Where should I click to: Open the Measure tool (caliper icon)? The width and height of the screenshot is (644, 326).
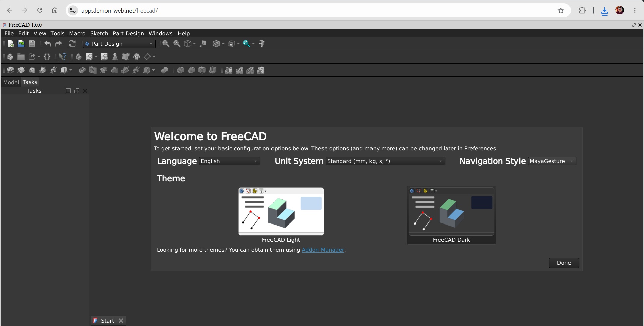coord(262,44)
